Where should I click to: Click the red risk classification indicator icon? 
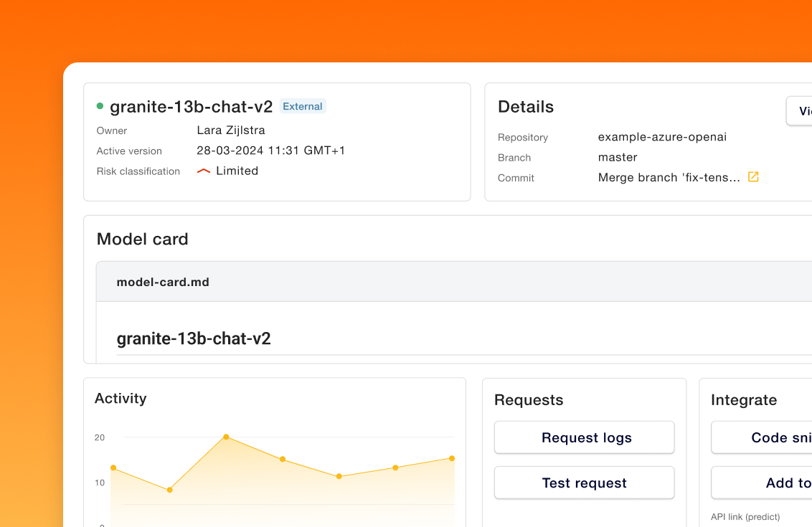(204, 171)
